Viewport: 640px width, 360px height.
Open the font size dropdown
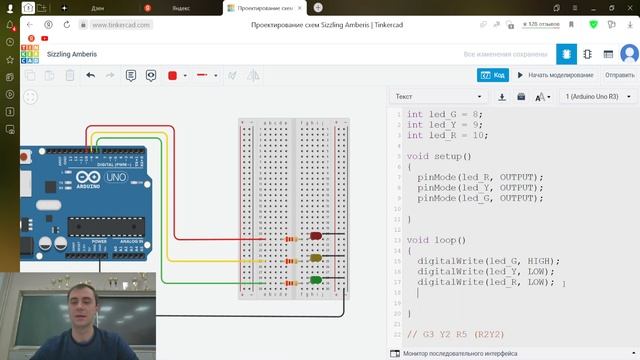click(543, 97)
